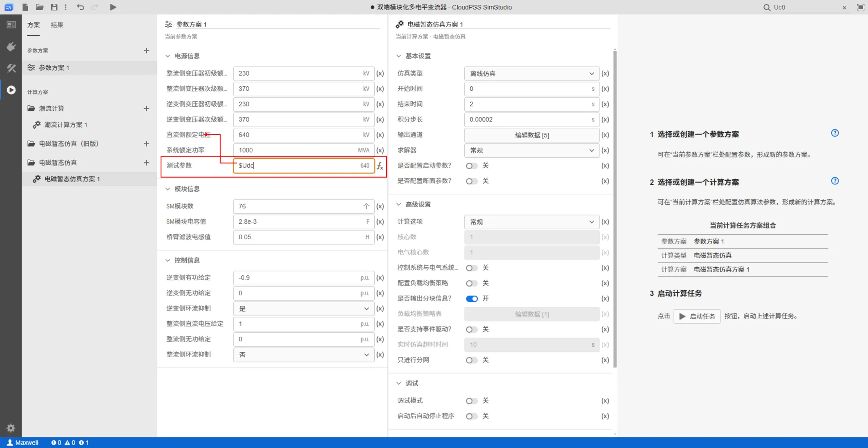The width and height of the screenshot is (868, 448).
Task: Click (x) beside 积分步长 field
Action: click(605, 119)
